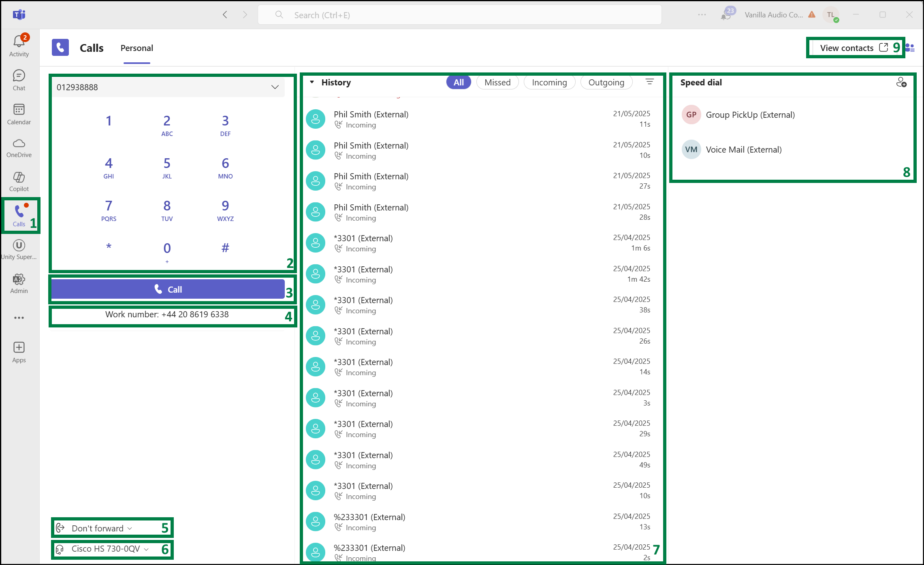The height and width of the screenshot is (565, 924).
Task: Open the Calls app
Action: (x=19, y=216)
